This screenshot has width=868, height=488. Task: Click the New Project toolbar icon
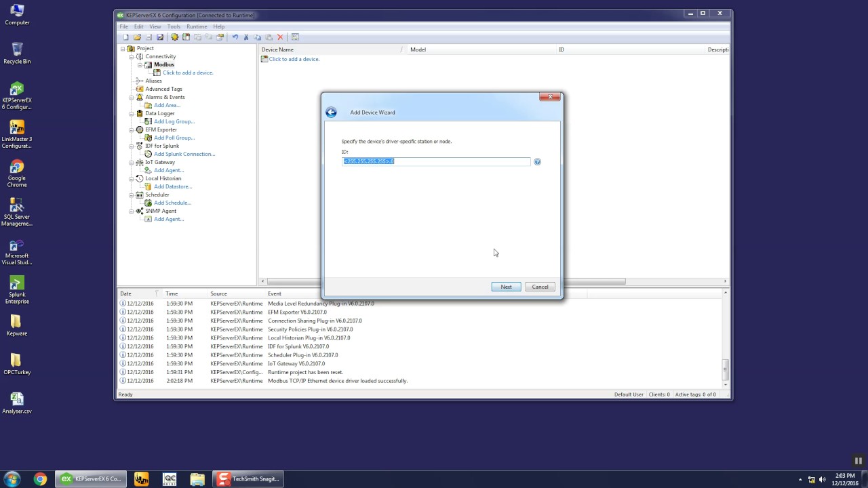pos(125,37)
